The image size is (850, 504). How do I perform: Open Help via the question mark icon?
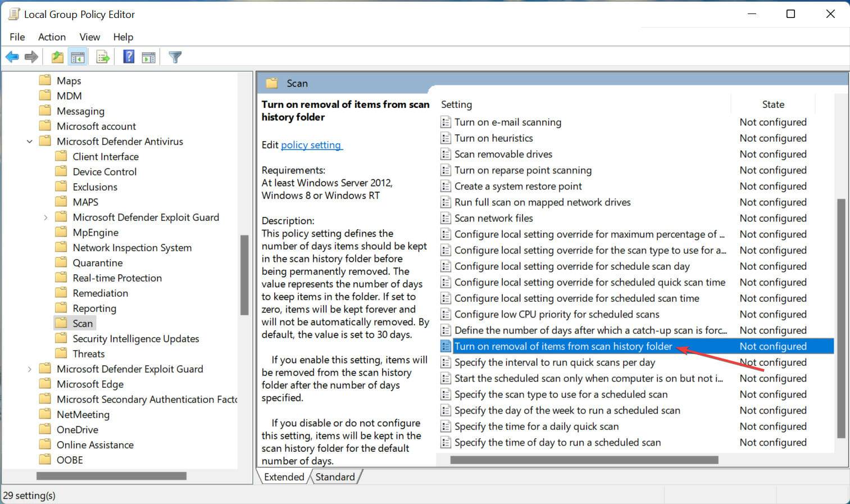point(128,56)
